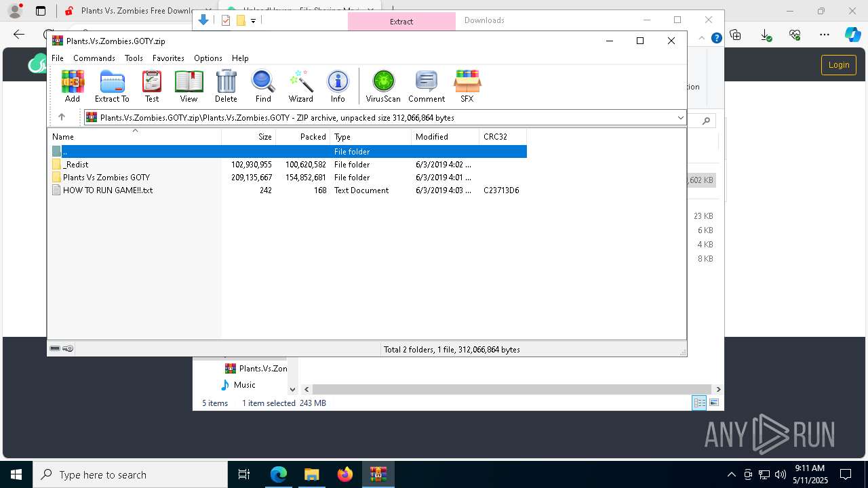868x488 pixels.
Task: Select the Plants Vs Zombies GOTY folder
Action: [288, 177]
